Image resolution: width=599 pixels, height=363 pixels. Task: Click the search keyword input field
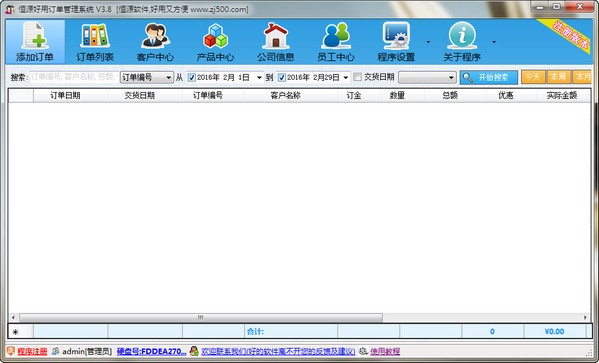tap(74, 77)
